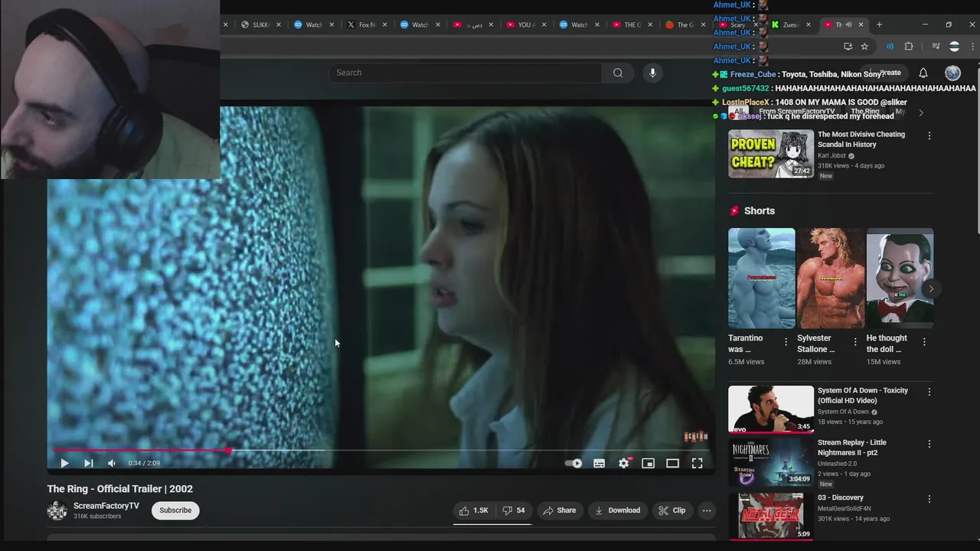Open the browser media controls icon

936,47
